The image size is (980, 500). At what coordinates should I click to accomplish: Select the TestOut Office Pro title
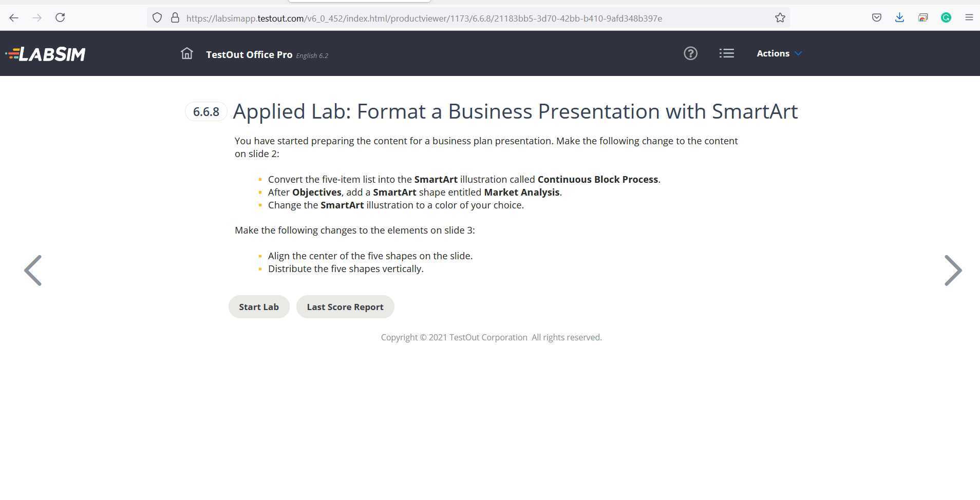(x=249, y=54)
